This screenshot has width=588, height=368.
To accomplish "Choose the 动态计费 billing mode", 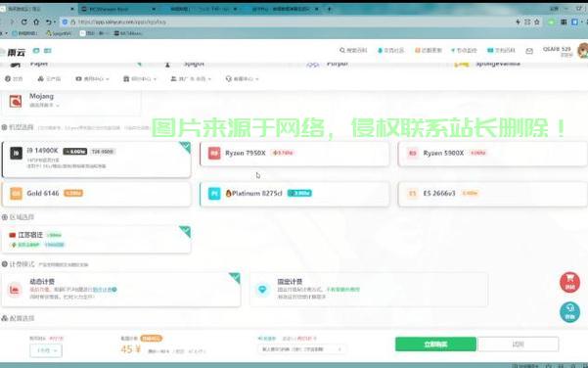I will coord(120,290).
